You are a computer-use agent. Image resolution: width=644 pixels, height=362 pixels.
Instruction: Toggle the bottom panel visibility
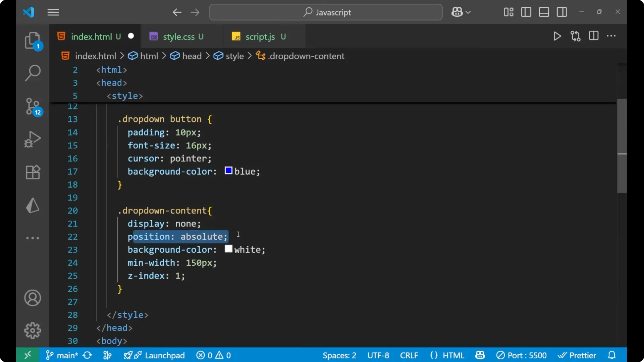click(x=544, y=12)
